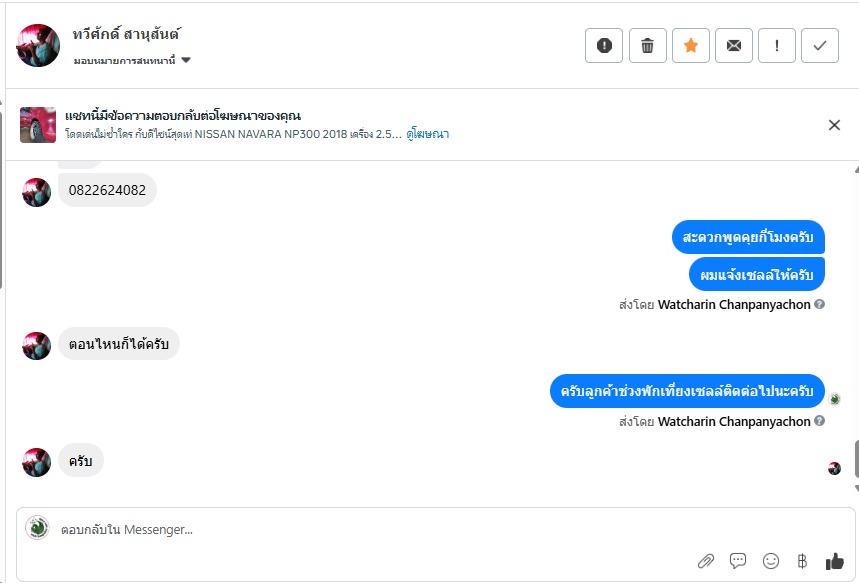Mark conversation as unread with envelope icon

pyautogui.click(x=733, y=45)
